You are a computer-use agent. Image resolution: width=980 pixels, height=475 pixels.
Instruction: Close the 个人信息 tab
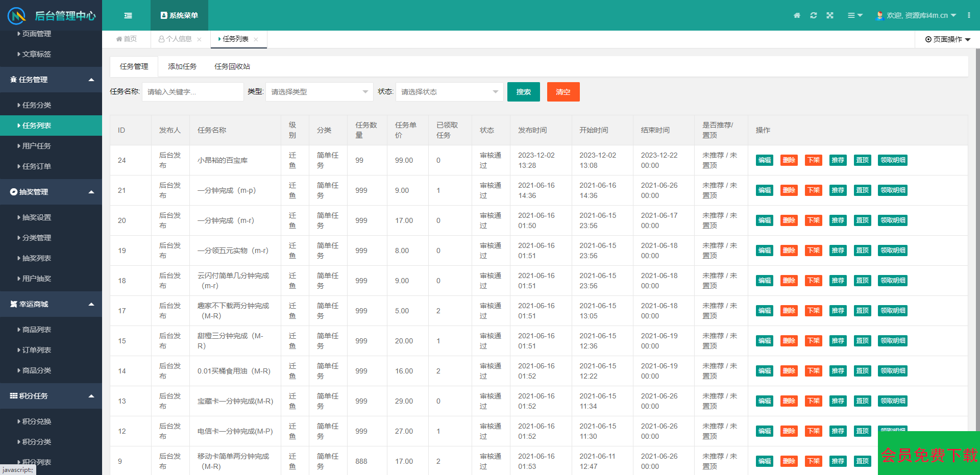(199, 39)
